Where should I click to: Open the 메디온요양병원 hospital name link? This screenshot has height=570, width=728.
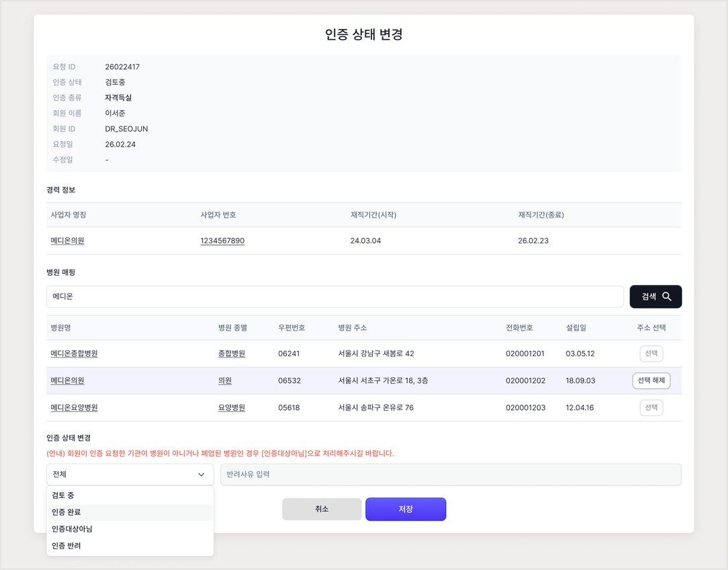75,407
